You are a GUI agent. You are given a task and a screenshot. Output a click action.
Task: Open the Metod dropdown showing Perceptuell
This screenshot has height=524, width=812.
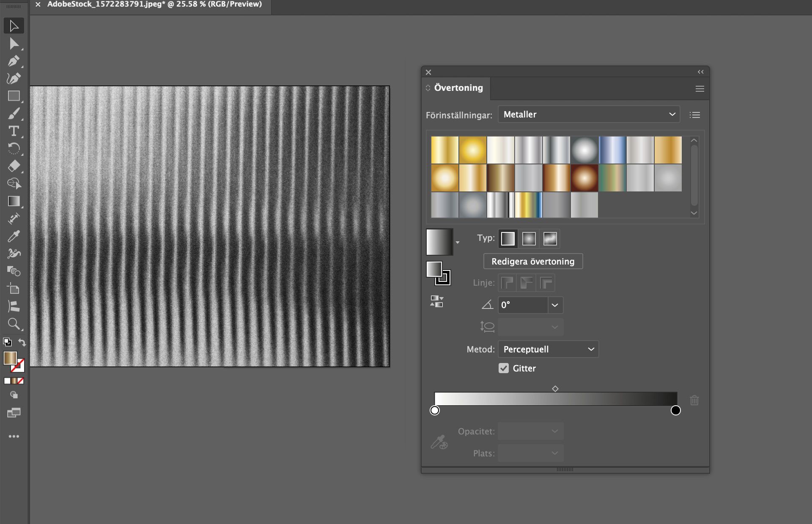(x=548, y=349)
